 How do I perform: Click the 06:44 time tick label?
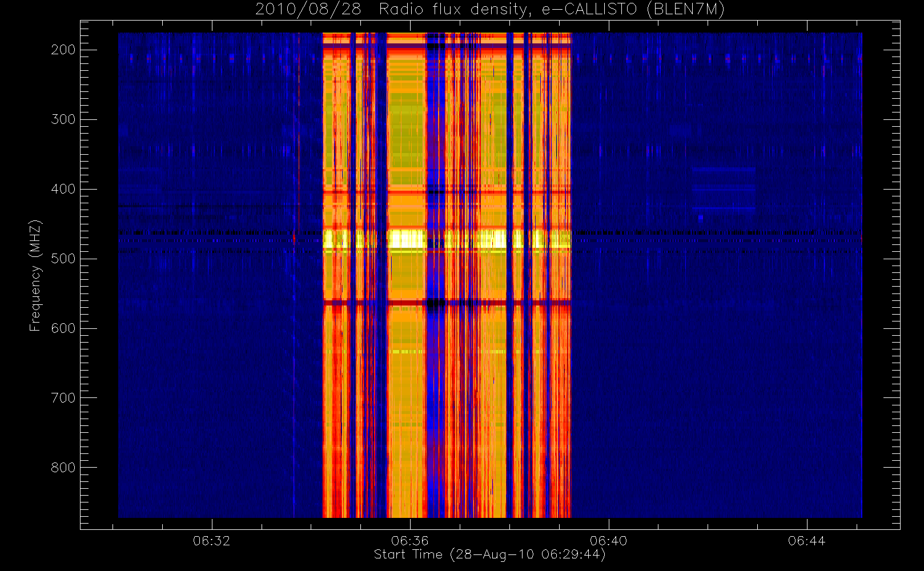point(806,541)
